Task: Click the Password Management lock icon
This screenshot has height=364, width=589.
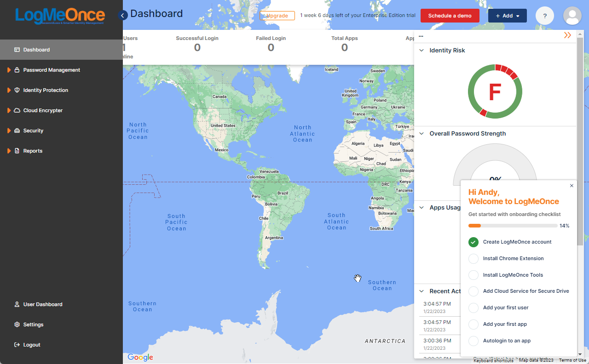Action: [17, 70]
